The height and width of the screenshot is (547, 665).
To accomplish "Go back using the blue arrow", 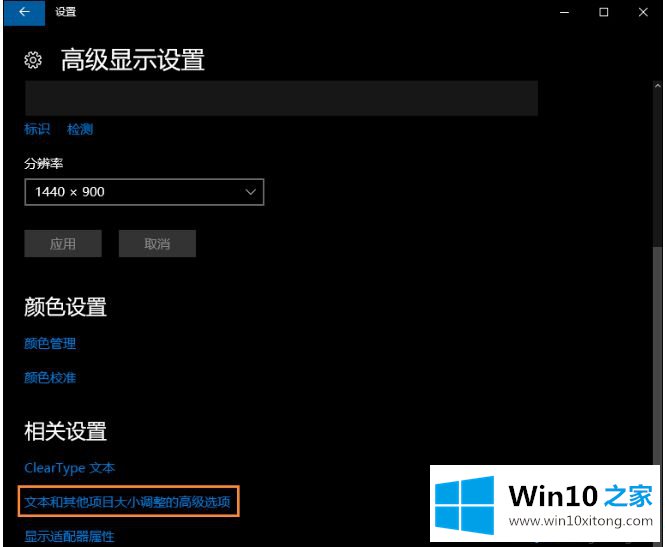I will pos(24,12).
